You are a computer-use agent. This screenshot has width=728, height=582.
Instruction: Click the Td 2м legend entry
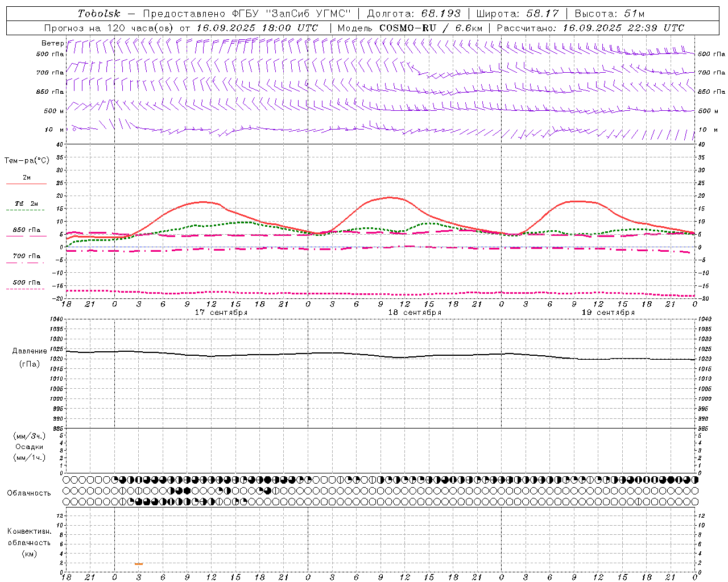[x=26, y=203]
